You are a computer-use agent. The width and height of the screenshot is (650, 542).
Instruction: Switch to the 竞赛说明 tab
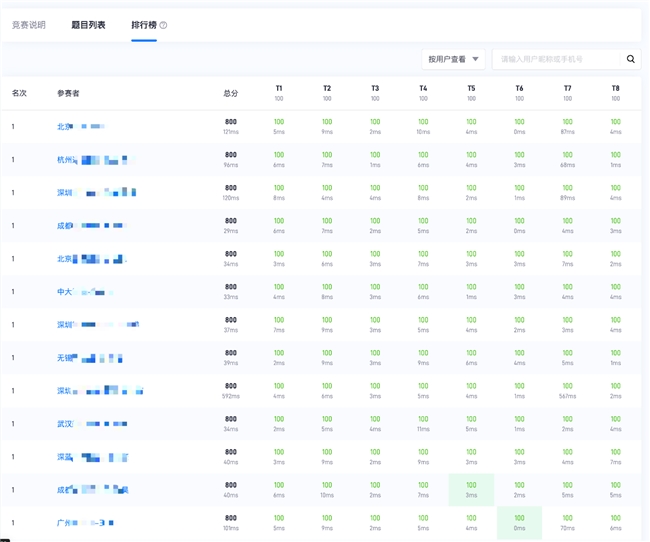(x=28, y=25)
